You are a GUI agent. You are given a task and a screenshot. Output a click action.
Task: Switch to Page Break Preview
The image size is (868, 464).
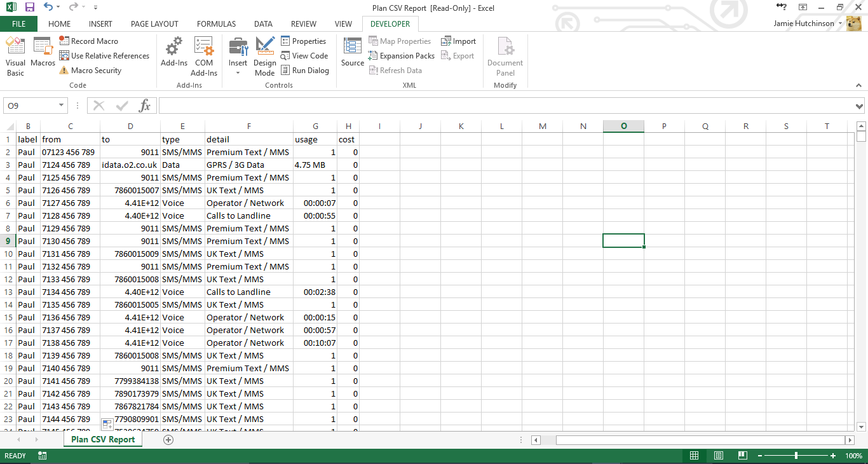pyautogui.click(x=742, y=456)
